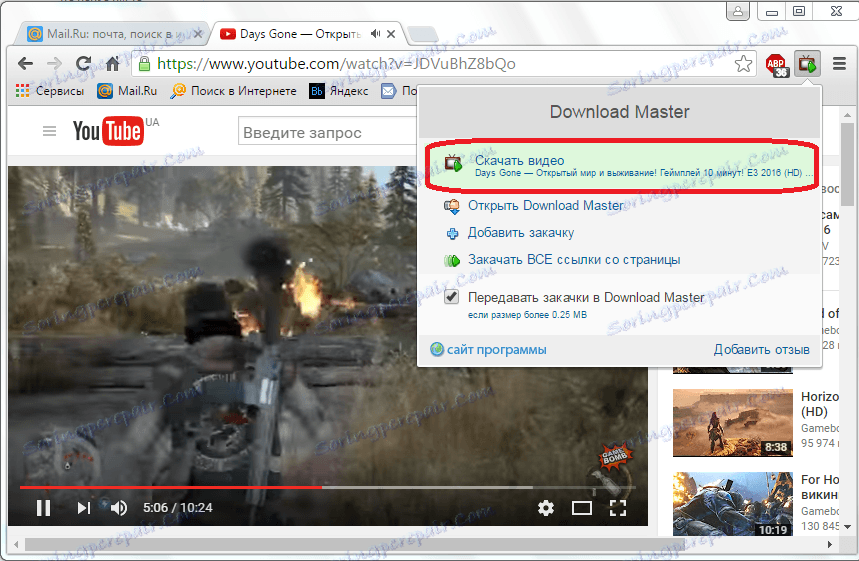
Task: Mute the video with speaker icon
Action: 119,508
